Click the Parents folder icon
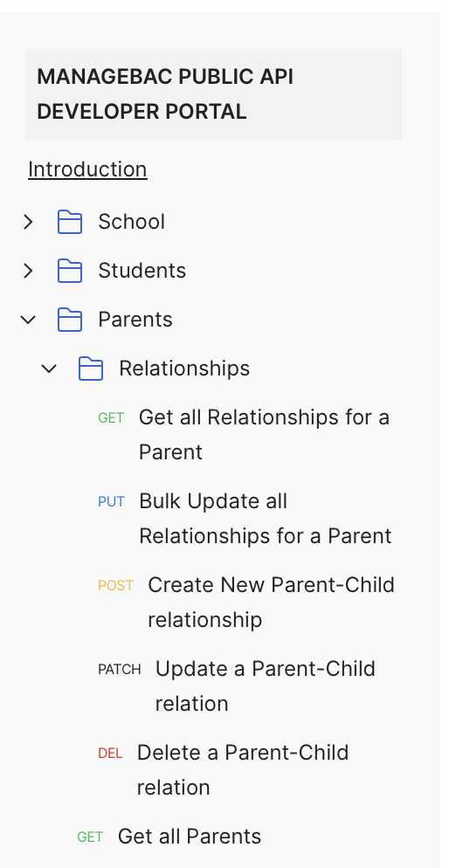 70,320
